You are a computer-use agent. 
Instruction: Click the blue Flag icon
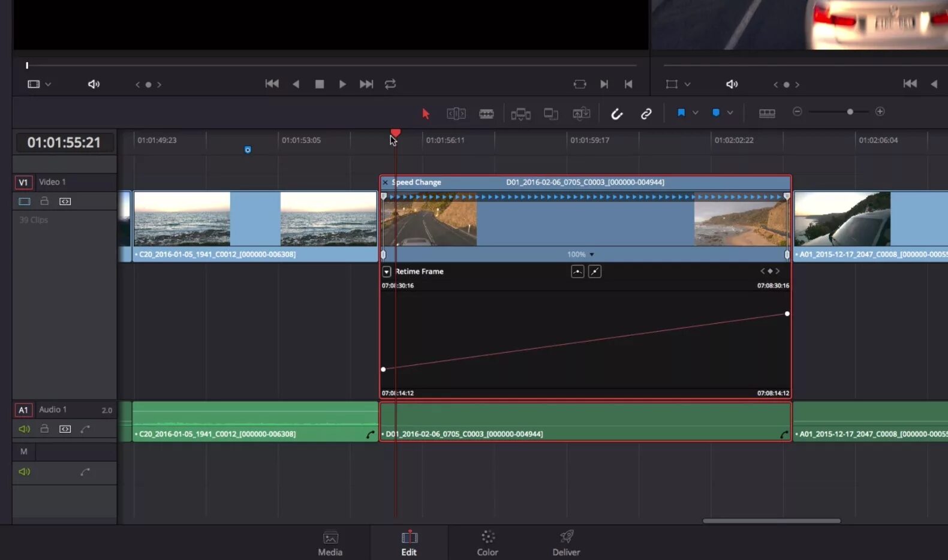681,113
